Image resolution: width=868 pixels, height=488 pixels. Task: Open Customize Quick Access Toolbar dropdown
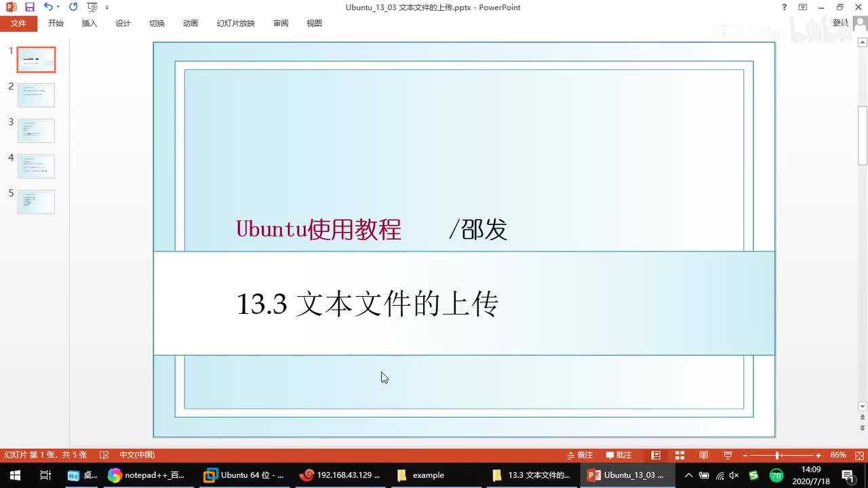coord(107,7)
